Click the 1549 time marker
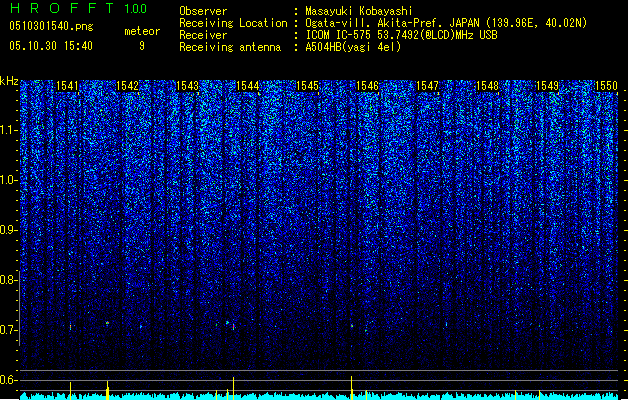This screenshot has height=400, width=629. (x=548, y=86)
